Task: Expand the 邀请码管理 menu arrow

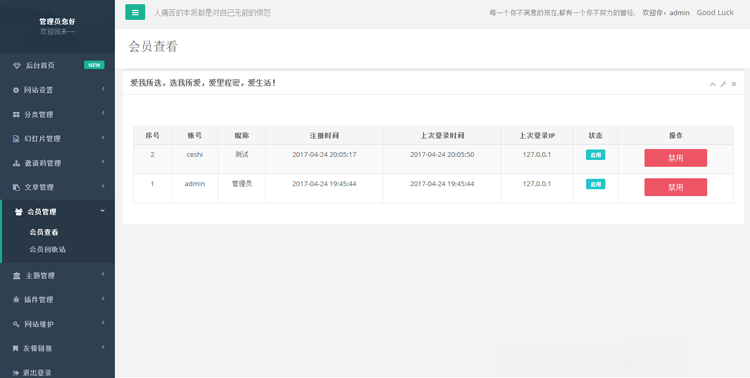Action: pyautogui.click(x=103, y=162)
